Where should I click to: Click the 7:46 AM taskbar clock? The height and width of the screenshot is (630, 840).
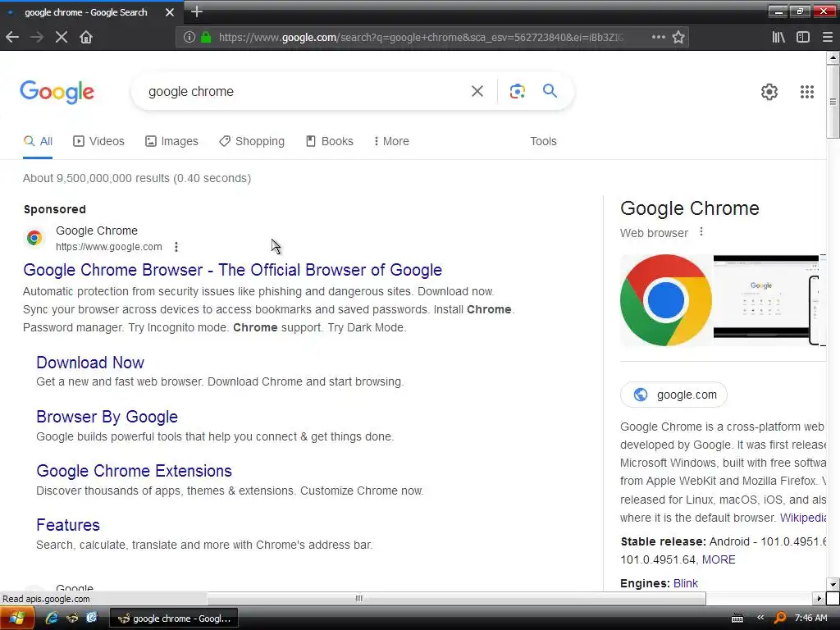[810, 619]
